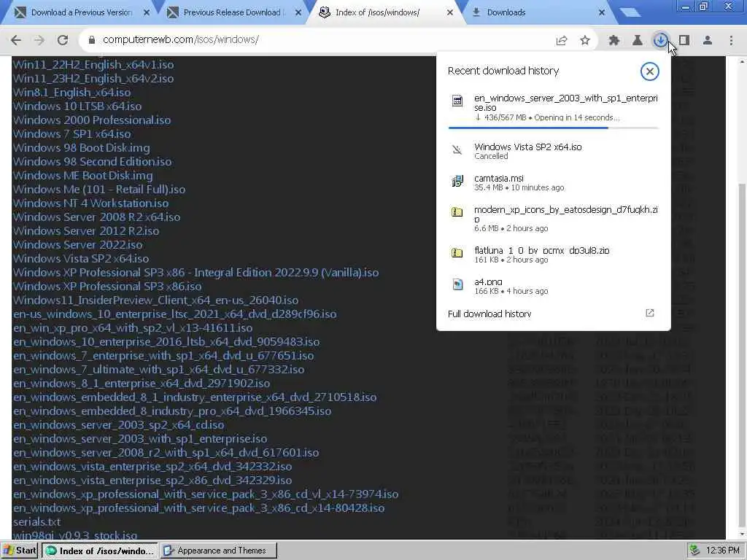Select flatluna zip download entry name
This screenshot has height=560, width=747.
point(542,250)
